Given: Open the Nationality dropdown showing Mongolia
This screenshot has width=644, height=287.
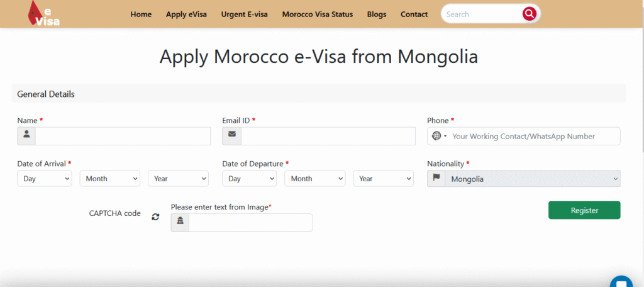Looking at the screenshot, I should point(532,179).
